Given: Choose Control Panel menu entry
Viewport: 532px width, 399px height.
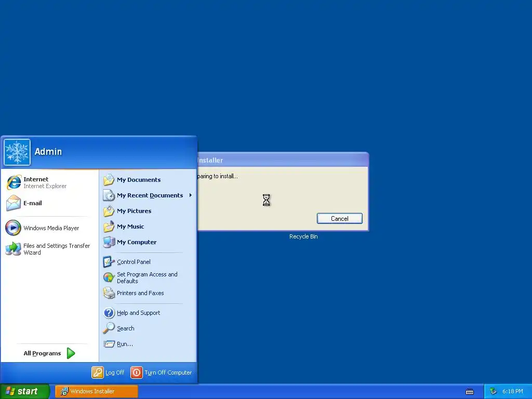Looking at the screenshot, I should 148,262.
